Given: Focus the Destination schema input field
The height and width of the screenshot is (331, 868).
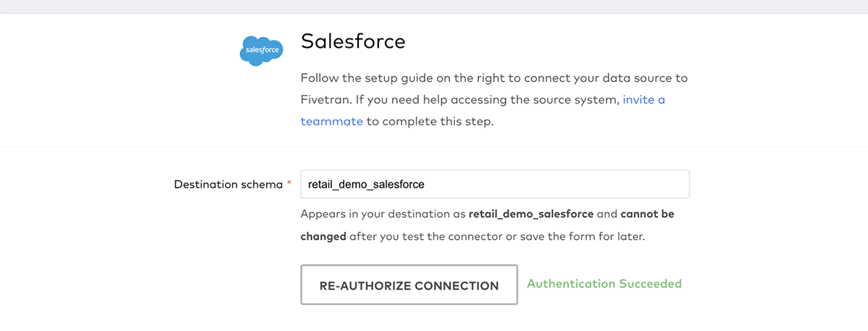Looking at the screenshot, I should 495,184.
